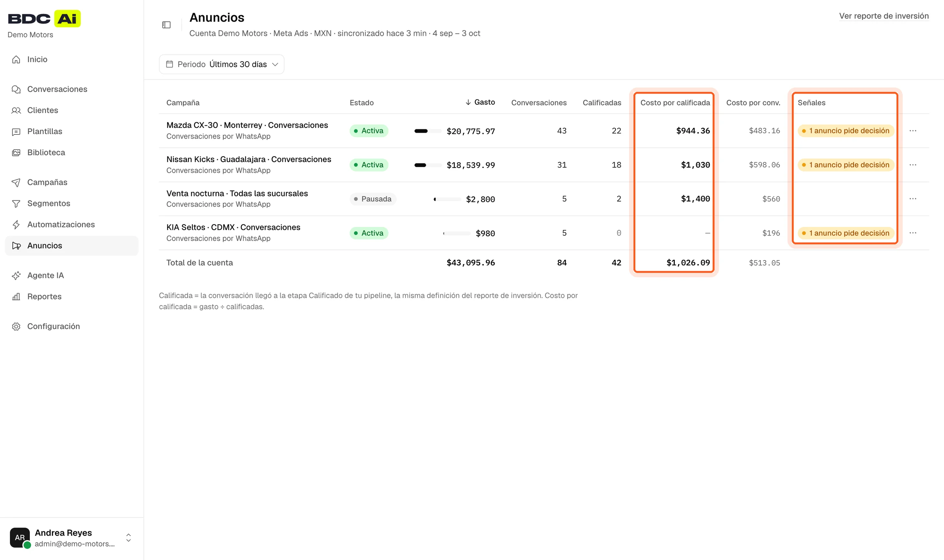The height and width of the screenshot is (560, 944).
Task: Click the decision signal badge on Mazda row
Action: pos(846,130)
